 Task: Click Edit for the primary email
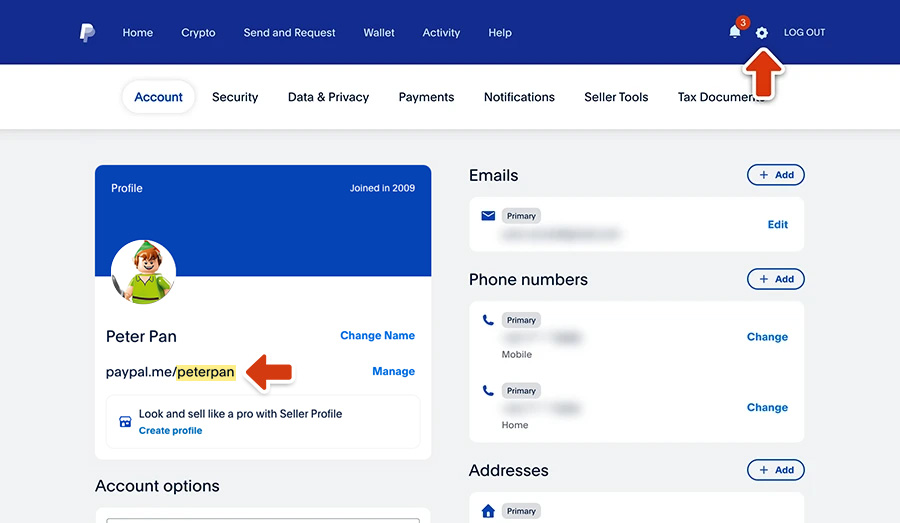coord(778,224)
